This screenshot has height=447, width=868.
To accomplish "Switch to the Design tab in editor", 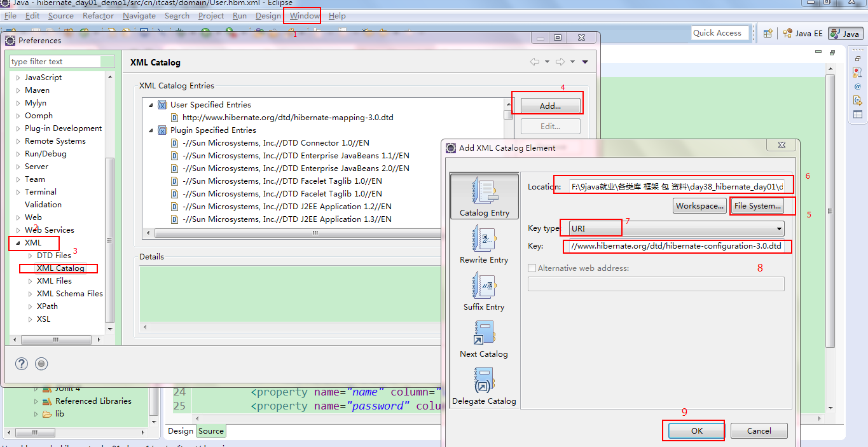I will (x=181, y=430).
